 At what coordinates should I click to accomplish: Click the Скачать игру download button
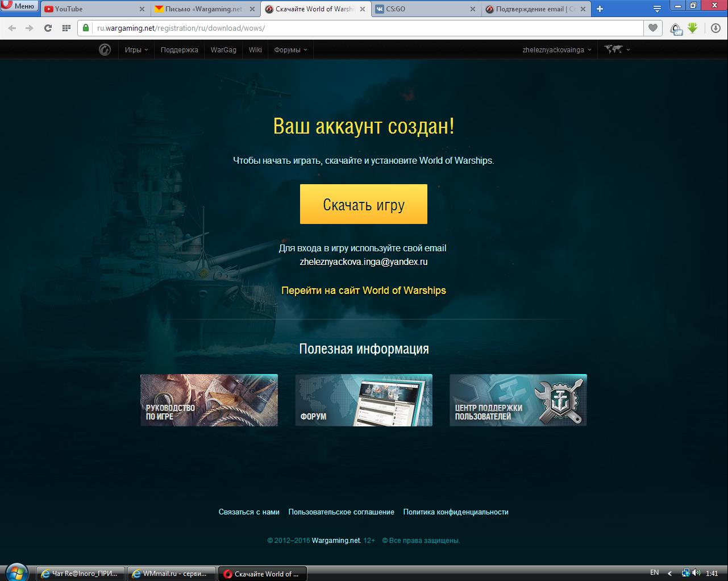(x=364, y=204)
